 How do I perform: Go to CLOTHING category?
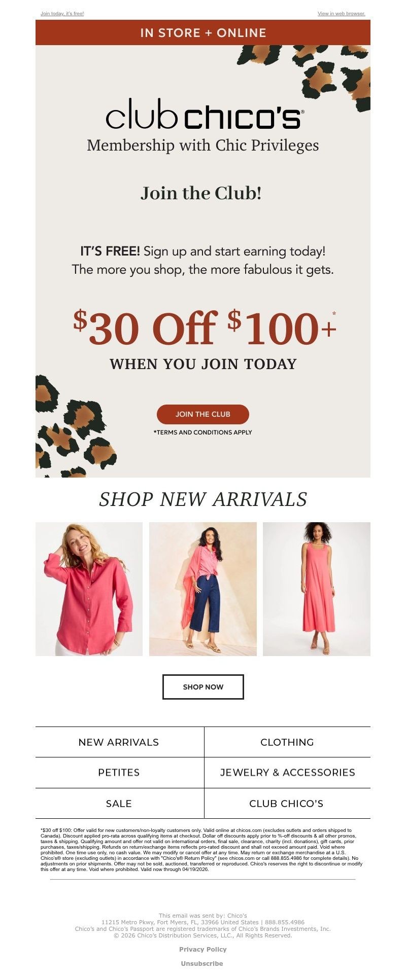pos(287,742)
